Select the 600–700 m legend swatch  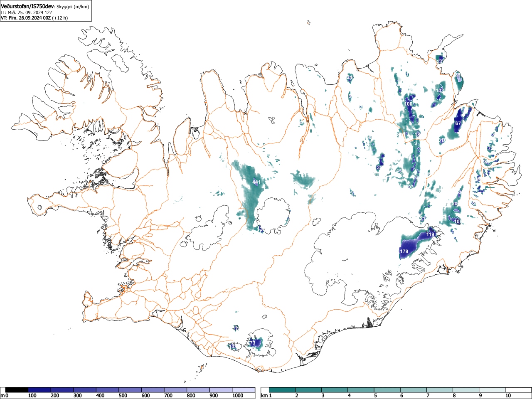tap(153, 390)
